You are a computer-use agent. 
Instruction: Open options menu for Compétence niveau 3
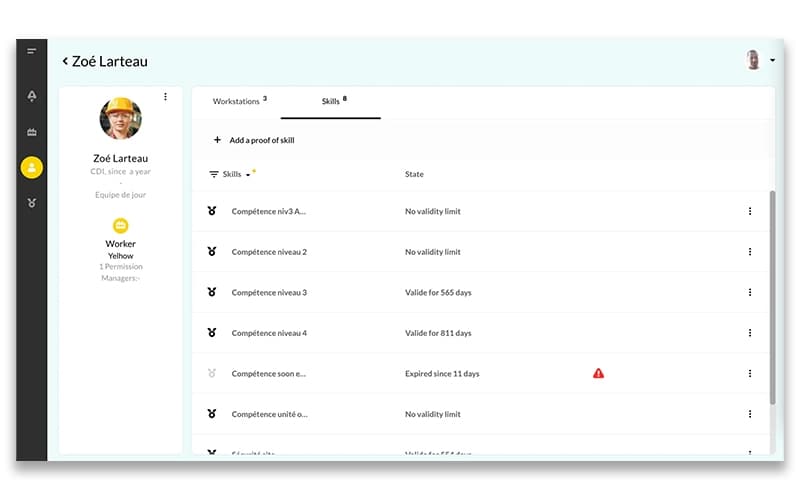point(750,292)
